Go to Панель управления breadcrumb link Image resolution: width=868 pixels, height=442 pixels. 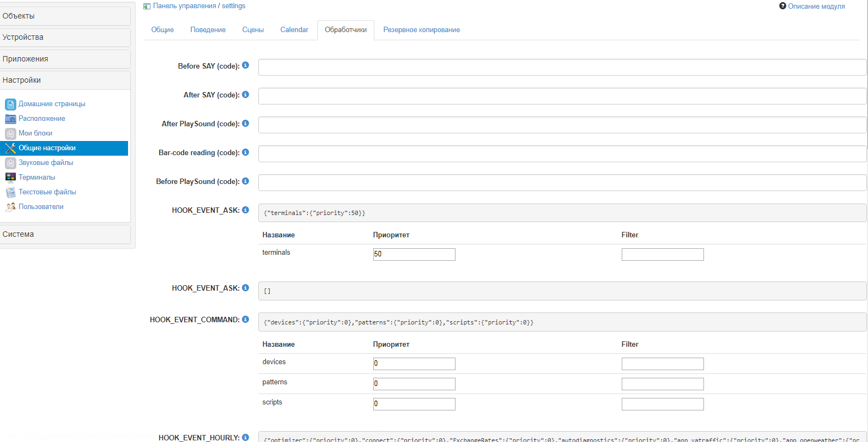point(184,6)
